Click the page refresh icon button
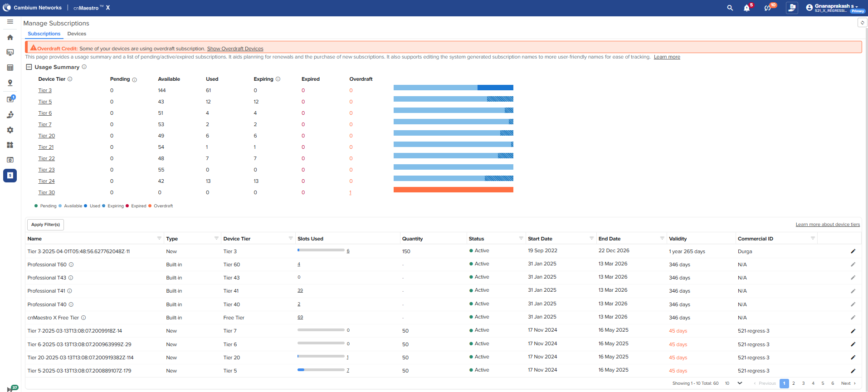Image resolution: width=868 pixels, height=392 pixels. click(862, 23)
